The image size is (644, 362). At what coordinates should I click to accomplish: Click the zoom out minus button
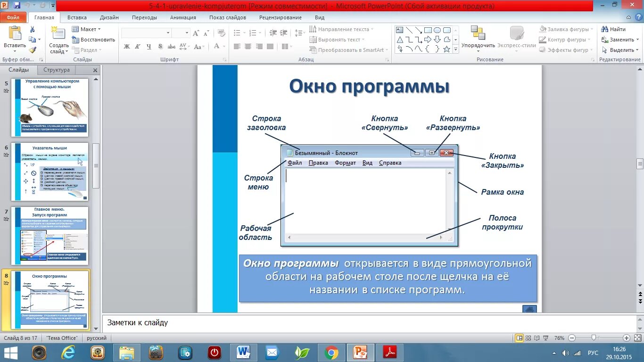[571, 338]
